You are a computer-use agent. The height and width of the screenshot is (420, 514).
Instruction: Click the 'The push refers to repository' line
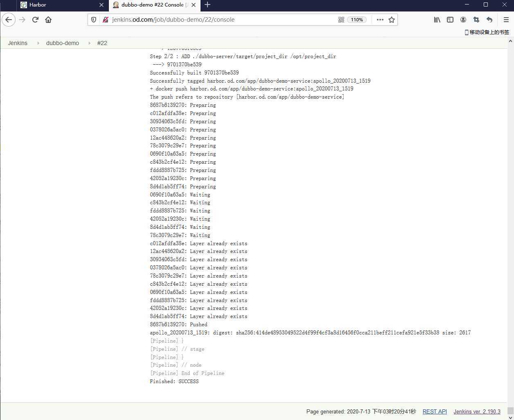(247, 97)
